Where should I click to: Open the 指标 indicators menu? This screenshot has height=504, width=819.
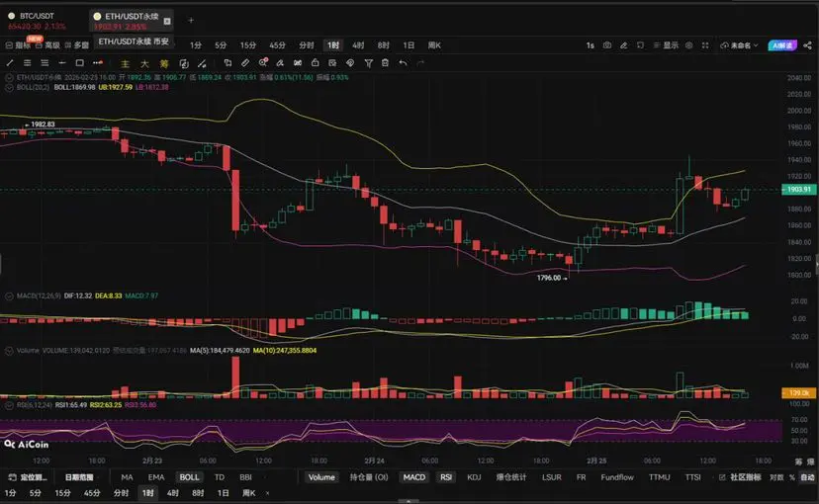point(18,45)
